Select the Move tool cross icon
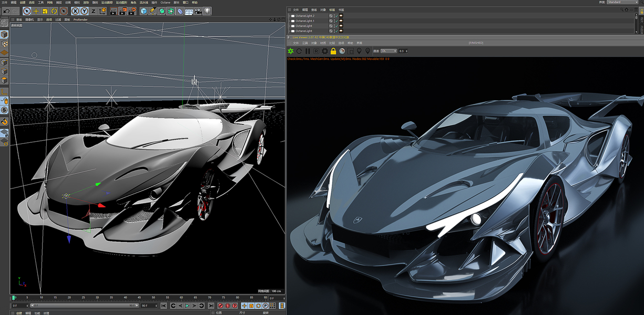Screen dimensions: 644x315 (x=36, y=11)
